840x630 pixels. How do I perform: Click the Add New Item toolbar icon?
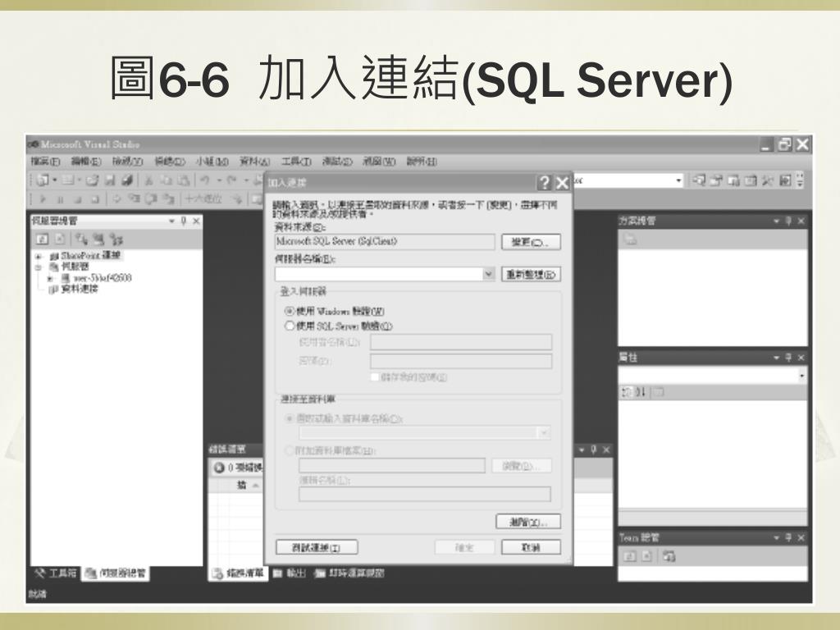tap(68, 180)
